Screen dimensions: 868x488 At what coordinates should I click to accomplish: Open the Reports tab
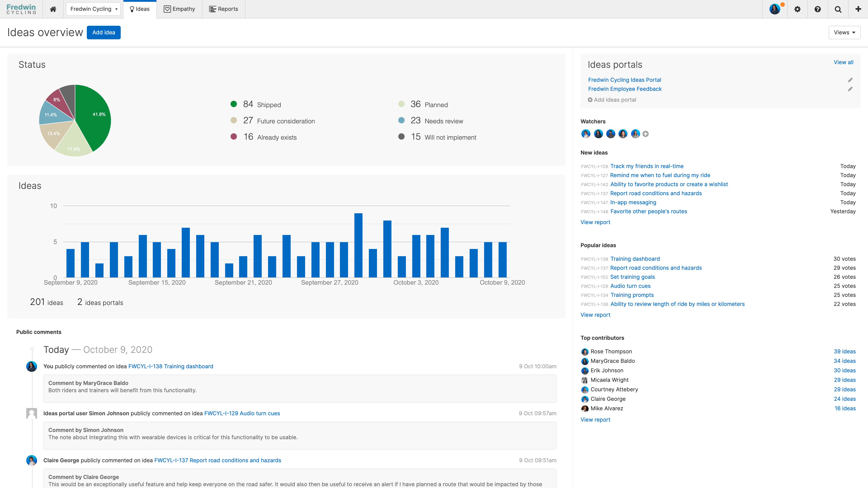point(224,9)
